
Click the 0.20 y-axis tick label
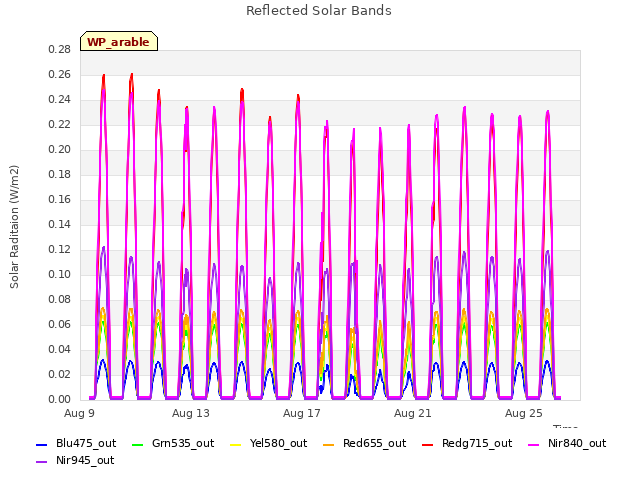coord(60,149)
